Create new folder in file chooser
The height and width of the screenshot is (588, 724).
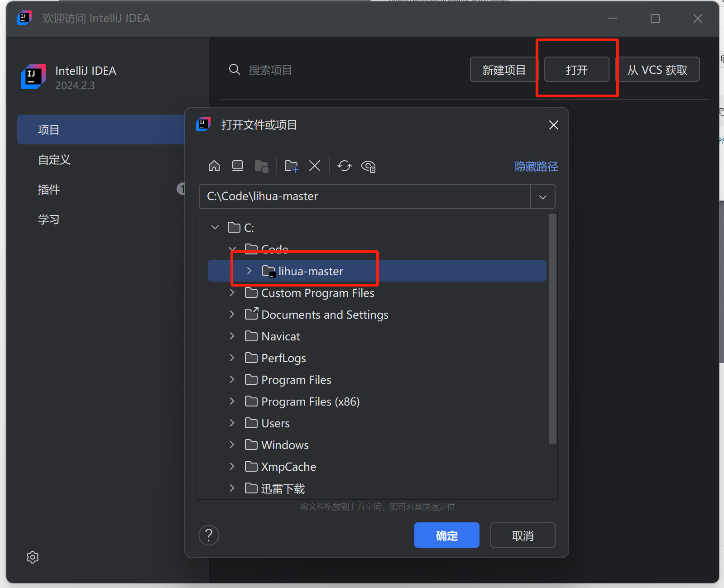[291, 166]
